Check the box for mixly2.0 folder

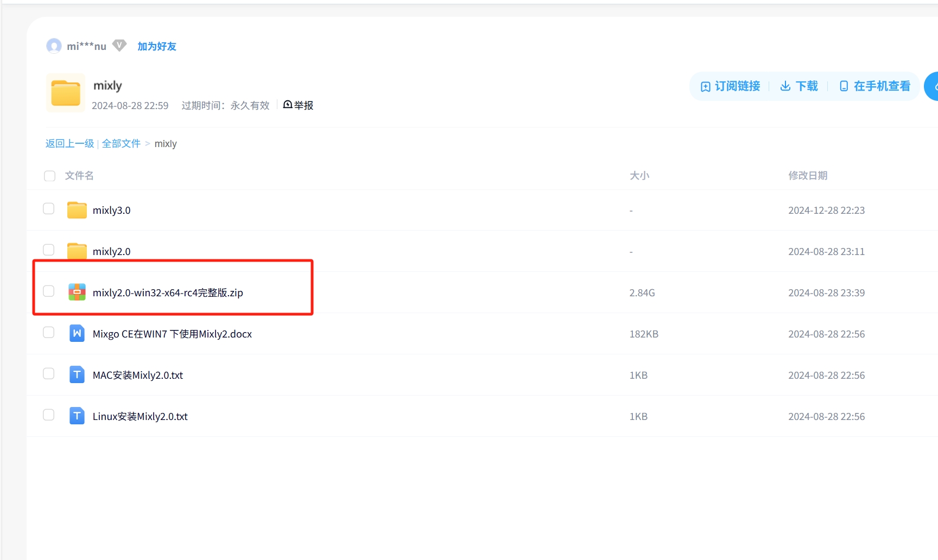pyautogui.click(x=49, y=250)
